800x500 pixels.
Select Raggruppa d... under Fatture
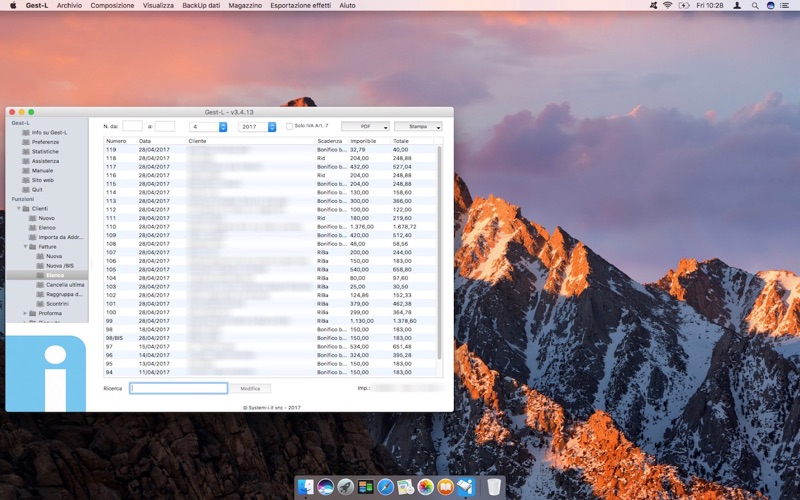[x=64, y=294]
